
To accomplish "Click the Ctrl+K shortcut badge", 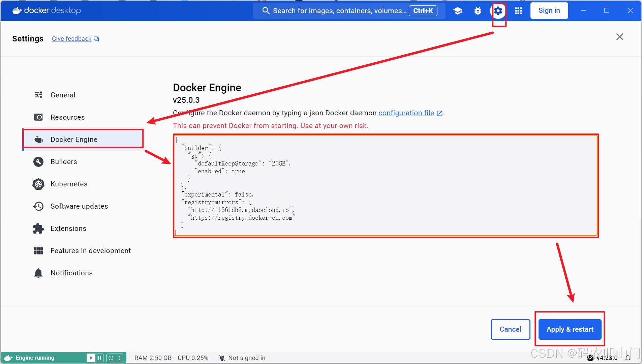I will click(x=423, y=11).
